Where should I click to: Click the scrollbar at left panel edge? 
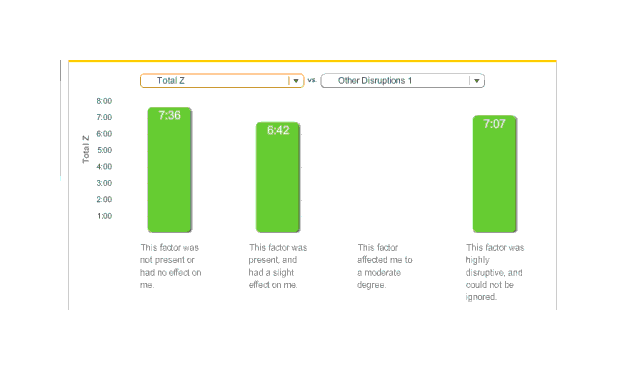pos(60,70)
